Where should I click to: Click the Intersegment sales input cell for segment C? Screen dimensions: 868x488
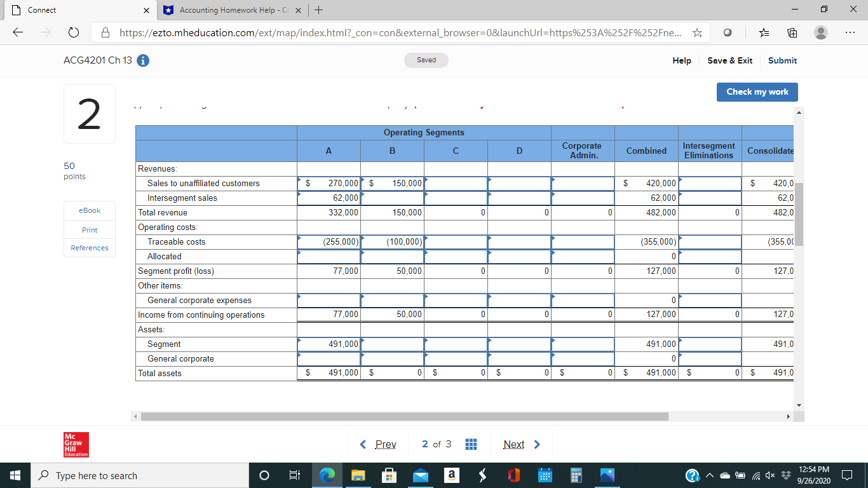(455, 198)
